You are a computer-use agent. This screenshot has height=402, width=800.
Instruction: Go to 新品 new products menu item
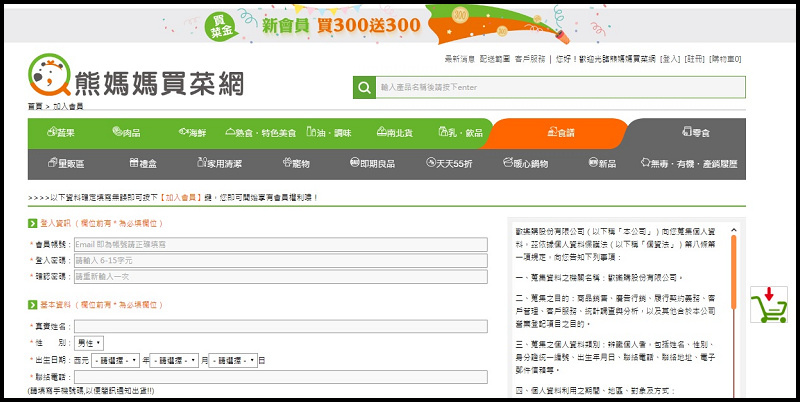[x=602, y=164]
